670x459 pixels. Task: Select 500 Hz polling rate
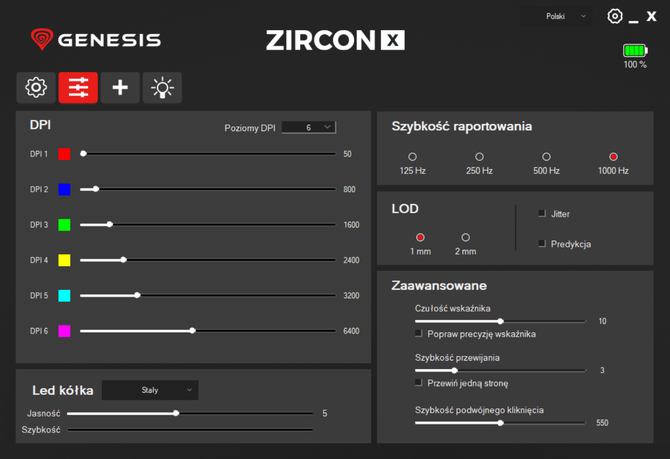546,157
